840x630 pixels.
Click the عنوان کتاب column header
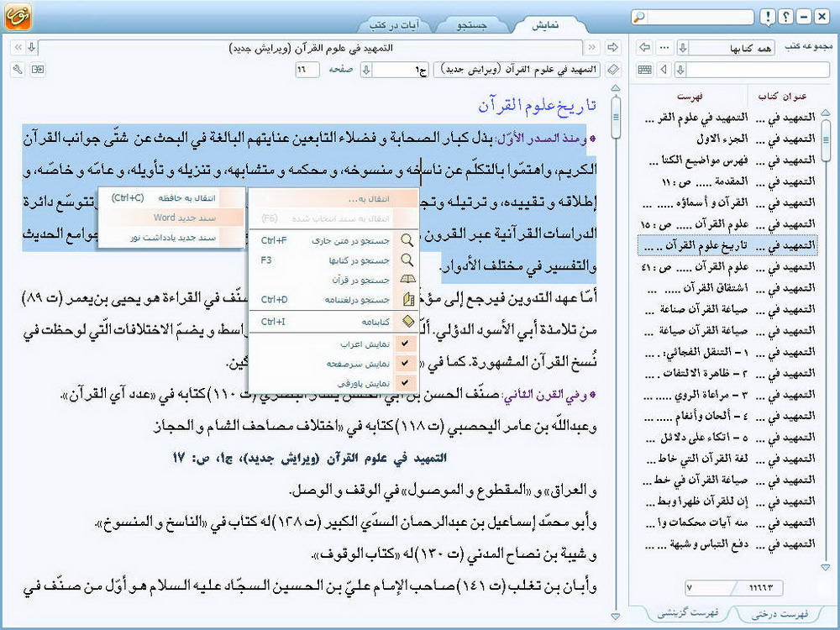(x=782, y=97)
